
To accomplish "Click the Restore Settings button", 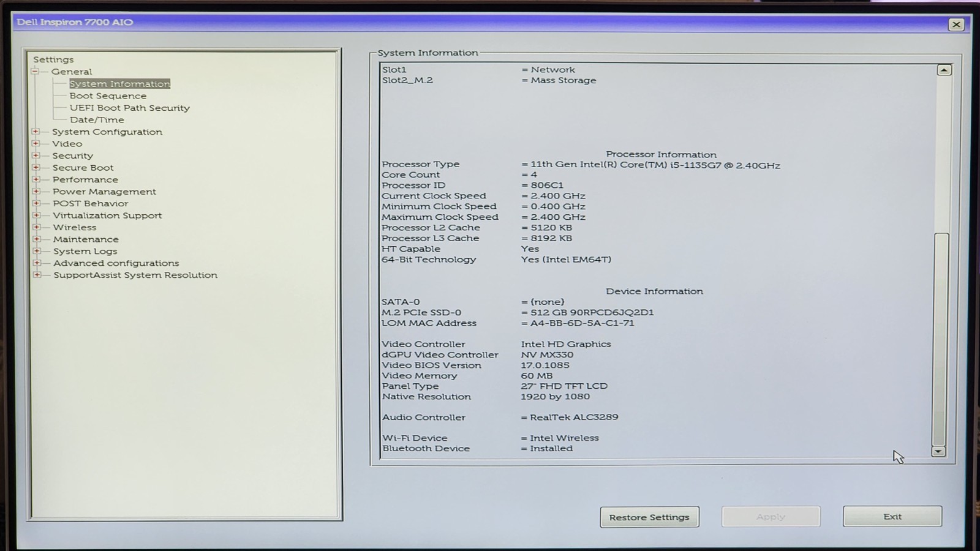I will coord(649,517).
